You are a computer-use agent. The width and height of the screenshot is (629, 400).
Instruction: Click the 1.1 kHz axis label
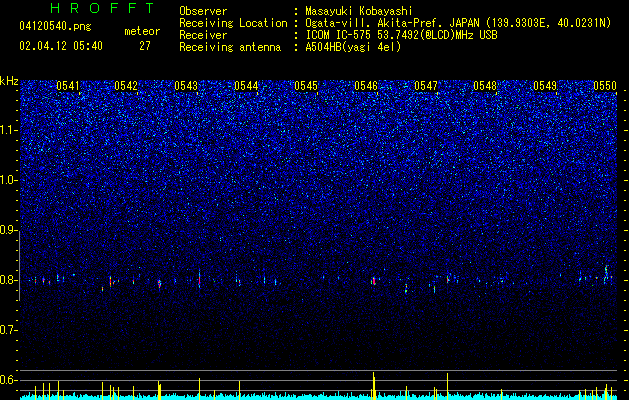(x=8, y=130)
